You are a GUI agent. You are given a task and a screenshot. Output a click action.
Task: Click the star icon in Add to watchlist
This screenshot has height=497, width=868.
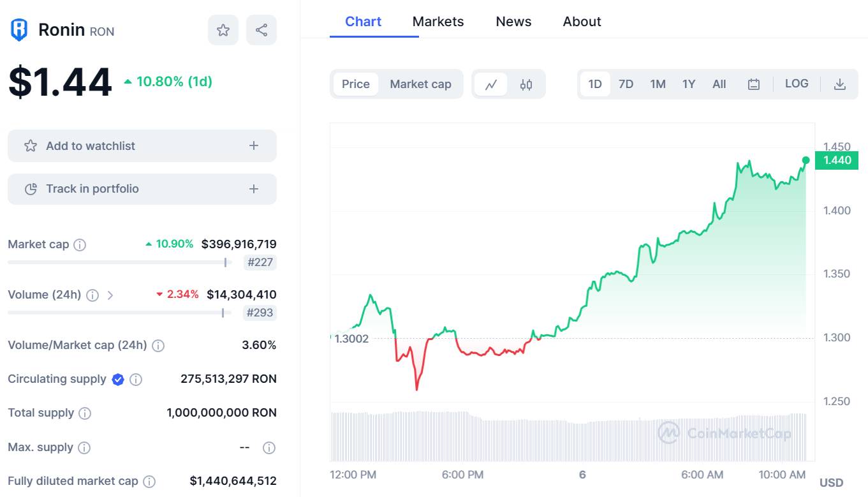pos(31,145)
